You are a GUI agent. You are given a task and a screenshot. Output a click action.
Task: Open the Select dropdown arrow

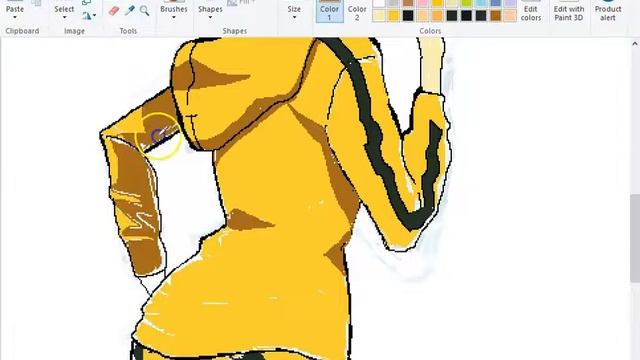[x=64, y=18]
